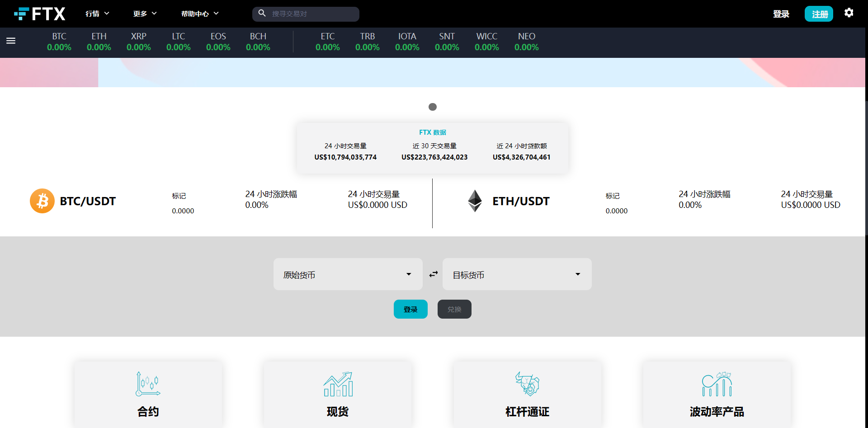Select ETC in the ticker bar

328,42
